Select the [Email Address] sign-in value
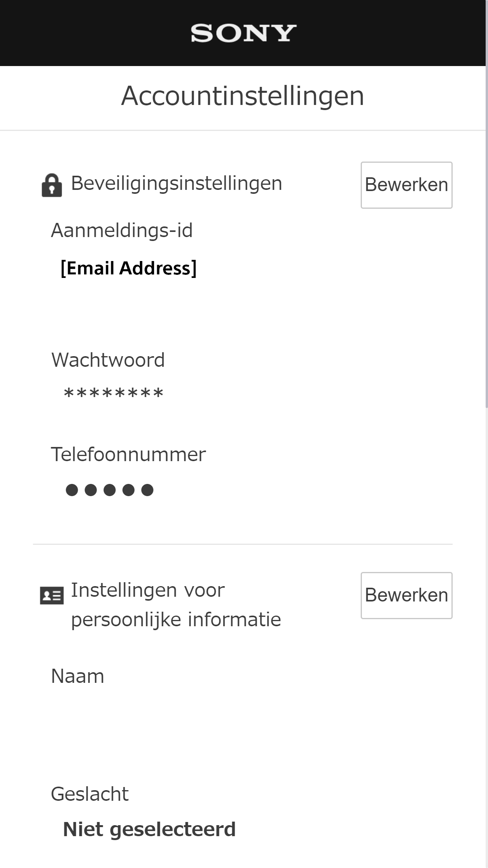The height and width of the screenshot is (868, 488). point(128,268)
